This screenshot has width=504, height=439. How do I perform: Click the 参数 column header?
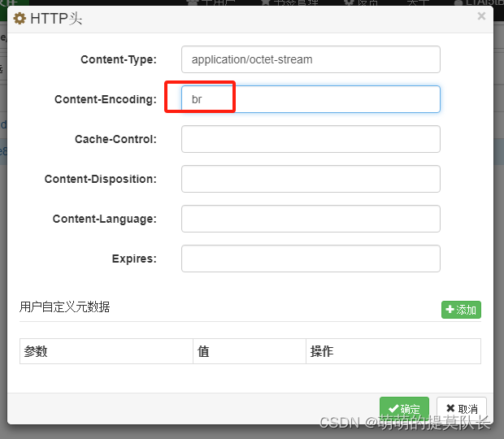pyautogui.click(x=106, y=351)
